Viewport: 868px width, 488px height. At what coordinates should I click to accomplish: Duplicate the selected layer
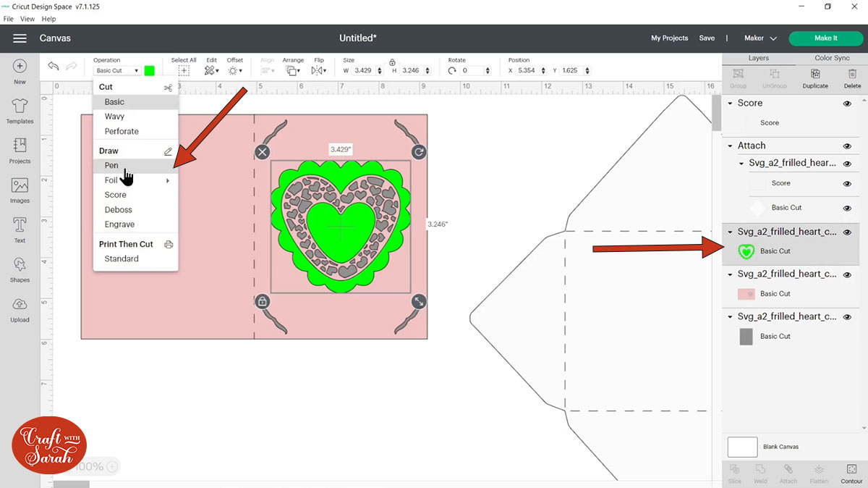(x=815, y=78)
